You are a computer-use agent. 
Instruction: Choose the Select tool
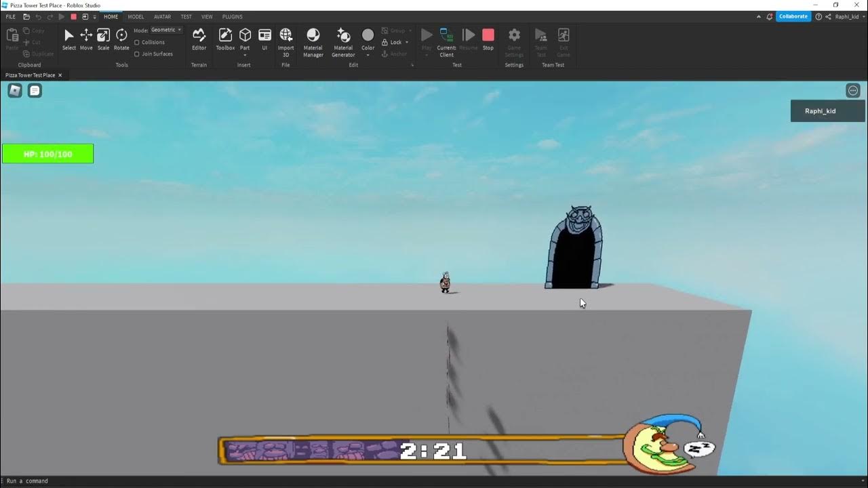69,39
